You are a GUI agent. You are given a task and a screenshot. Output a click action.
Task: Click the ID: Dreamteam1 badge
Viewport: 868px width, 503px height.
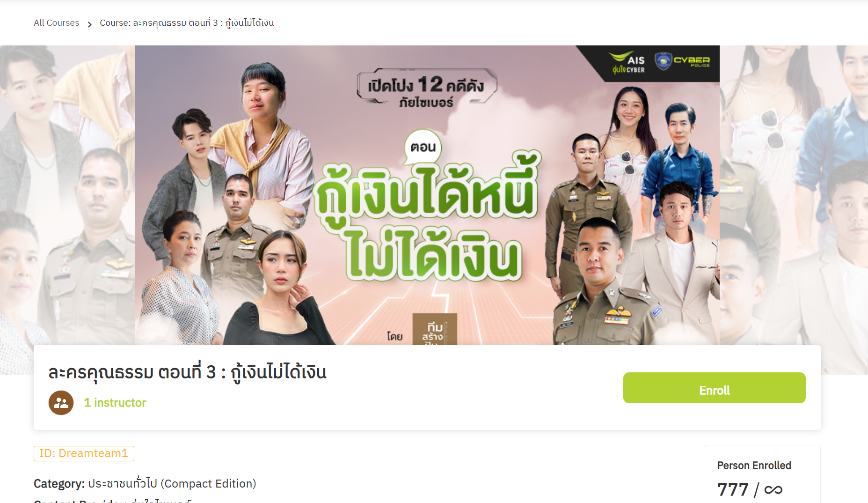(x=84, y=453)
